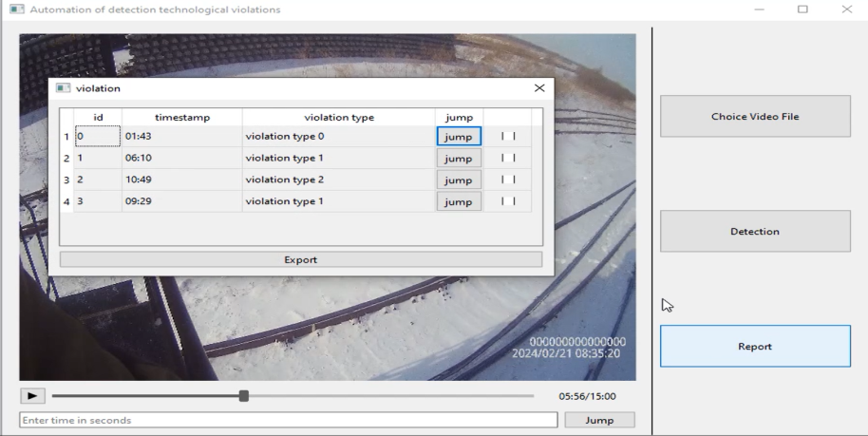Jump to the violation at 09:29

click(459, 202)
